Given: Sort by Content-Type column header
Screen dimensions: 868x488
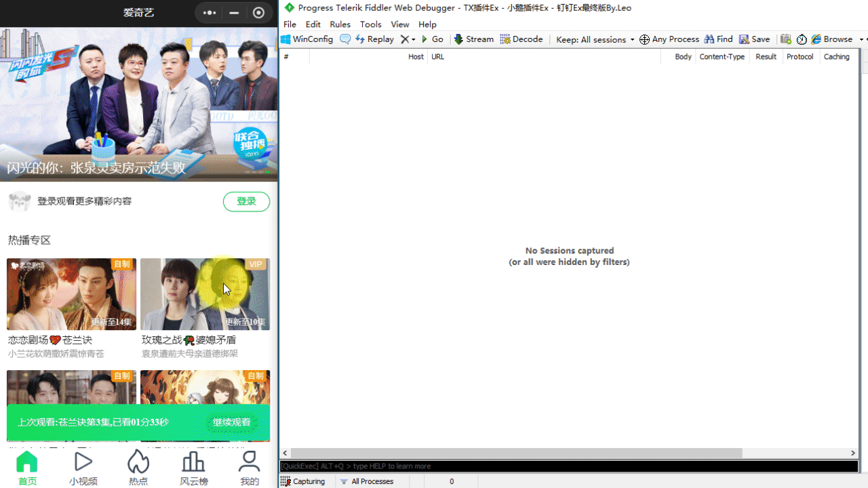Looking at the screenshot, I should (722, 57).
